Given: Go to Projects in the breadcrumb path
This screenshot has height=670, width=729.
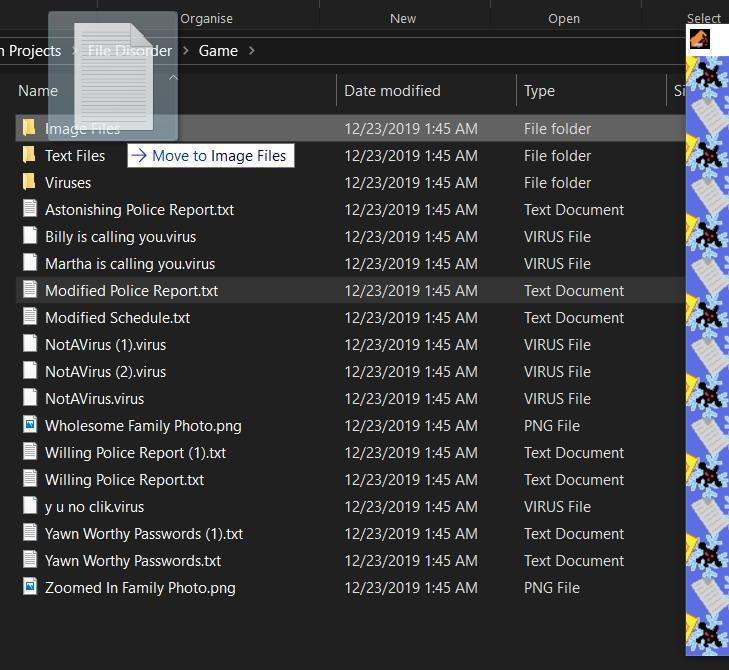Looking at the screenshot, I should coord(35,51).
